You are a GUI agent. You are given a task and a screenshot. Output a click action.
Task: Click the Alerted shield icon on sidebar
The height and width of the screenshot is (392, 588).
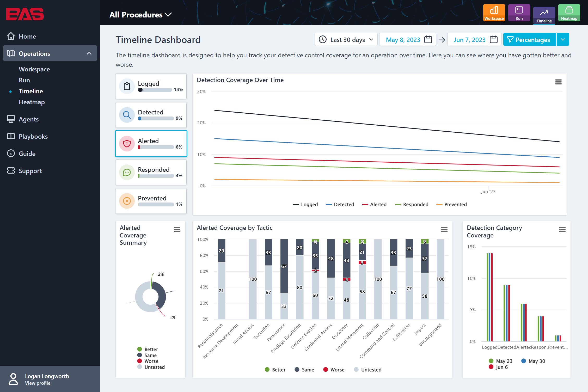click(x=127, y=144)
